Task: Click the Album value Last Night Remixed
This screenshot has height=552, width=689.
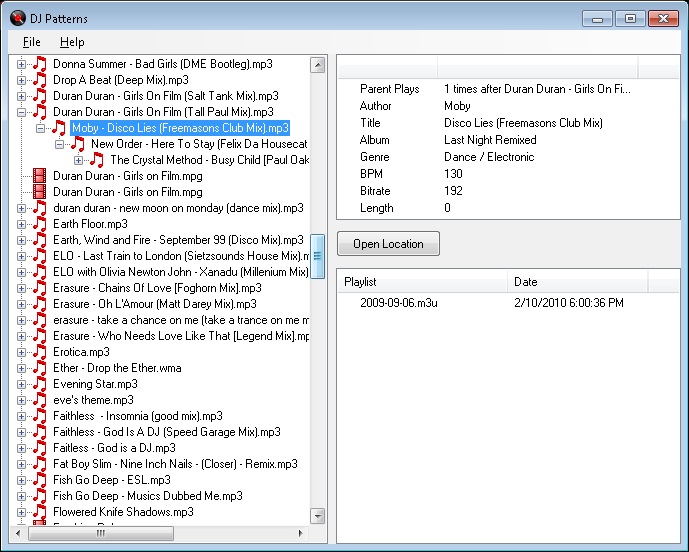Action: (x=490, y=140)
